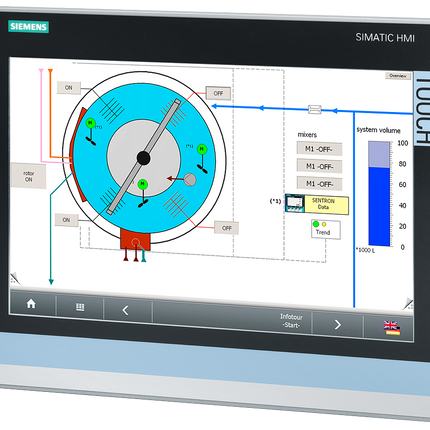This screenshot has width=430, height=430.
Task: Select the mixer motor icon right of rotor
Action: pos(202,149)
